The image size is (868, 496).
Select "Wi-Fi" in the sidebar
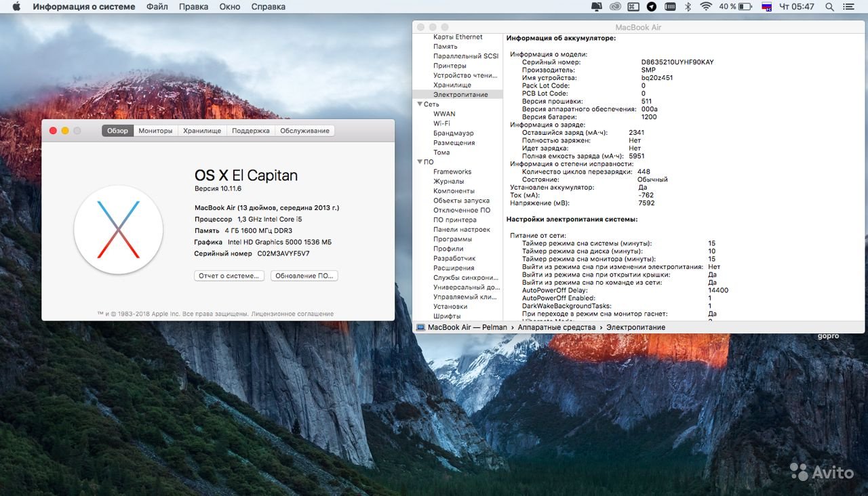tap(441, 123)
